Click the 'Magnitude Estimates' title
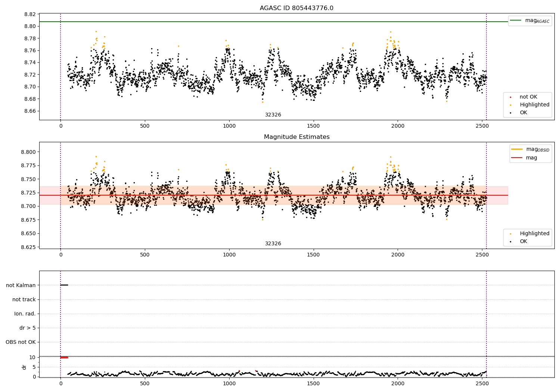Viewport: 560px width, 392px height. (296, 137)
